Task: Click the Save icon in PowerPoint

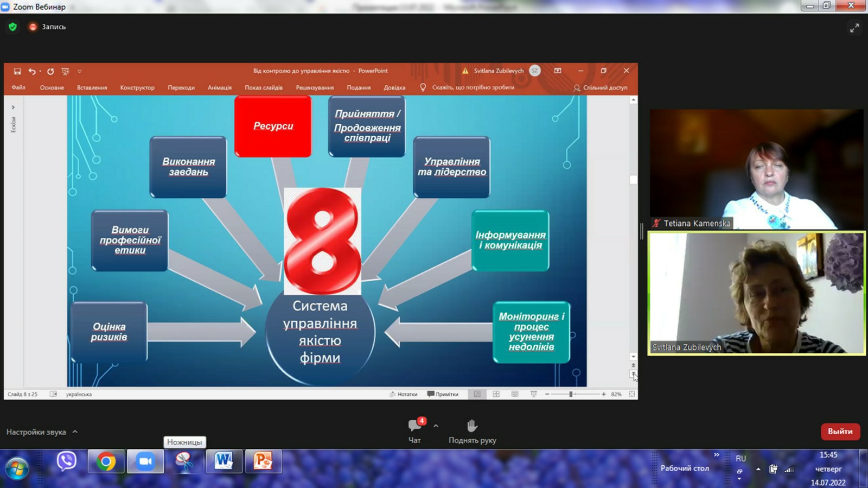Action: click(x=17, y=71)
